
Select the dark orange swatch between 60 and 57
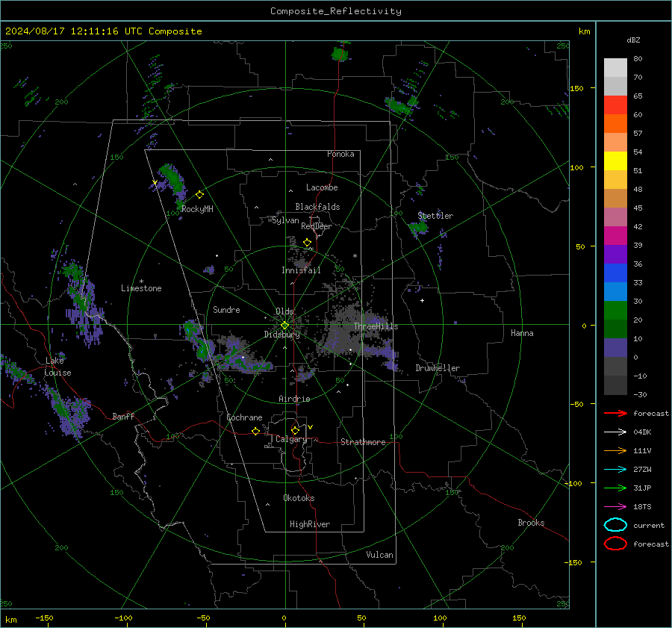[x=615, y=123]
